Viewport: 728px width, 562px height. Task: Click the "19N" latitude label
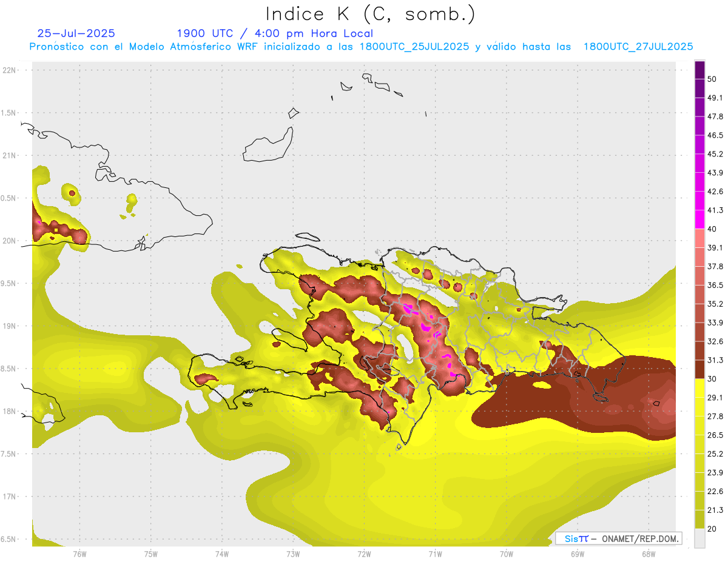click(x=10, y=326)
